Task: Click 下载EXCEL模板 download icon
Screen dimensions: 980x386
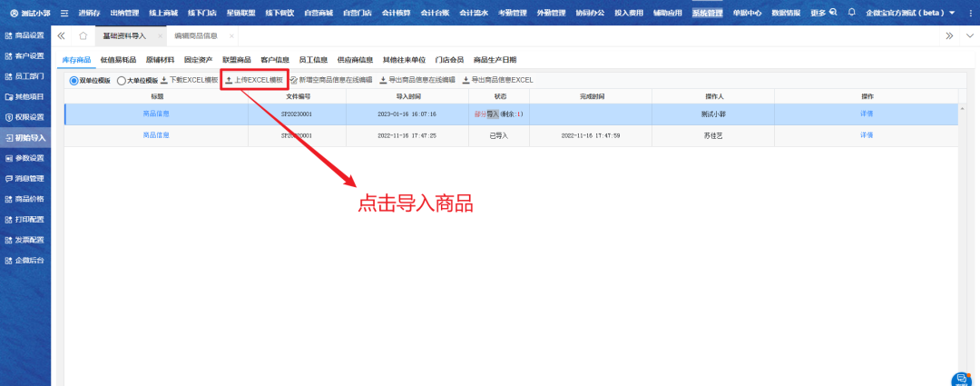Action: pos(164,80)
